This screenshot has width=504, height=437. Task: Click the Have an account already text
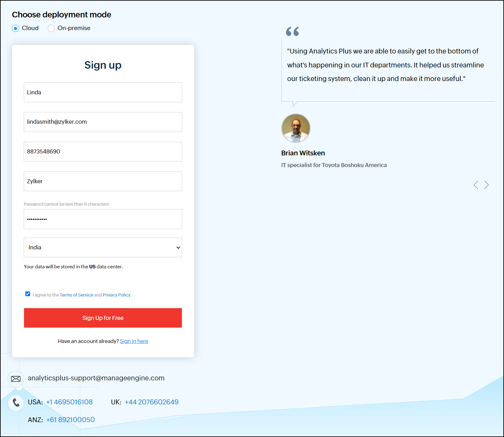click(88, 341)
